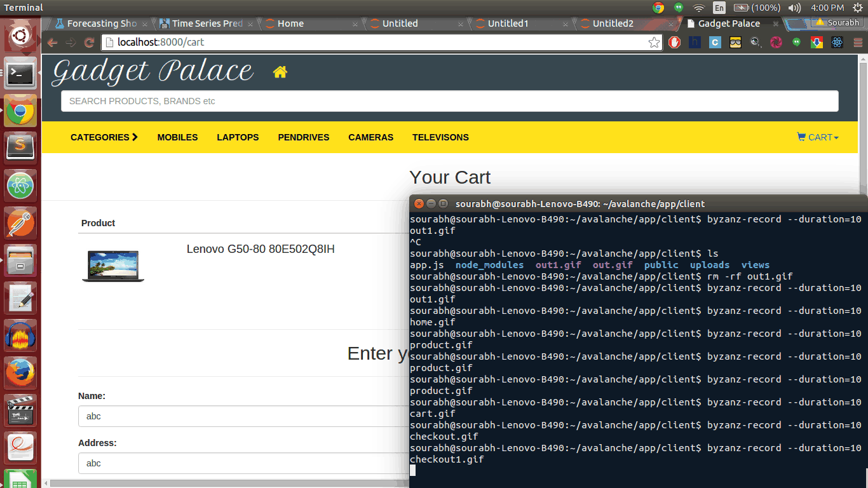
Task: Open the dark blue 'h' extension
Action: 695,43
